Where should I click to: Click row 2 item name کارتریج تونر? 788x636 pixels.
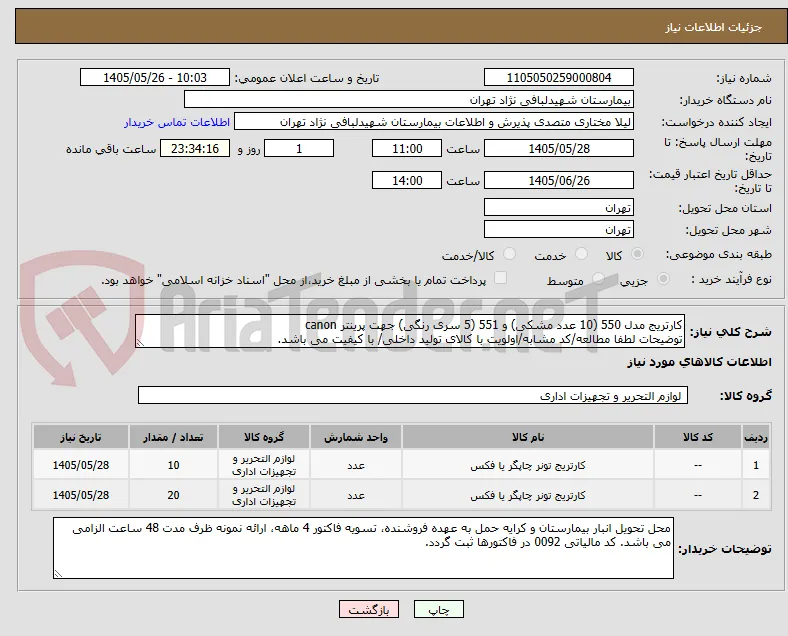(528, 495)
